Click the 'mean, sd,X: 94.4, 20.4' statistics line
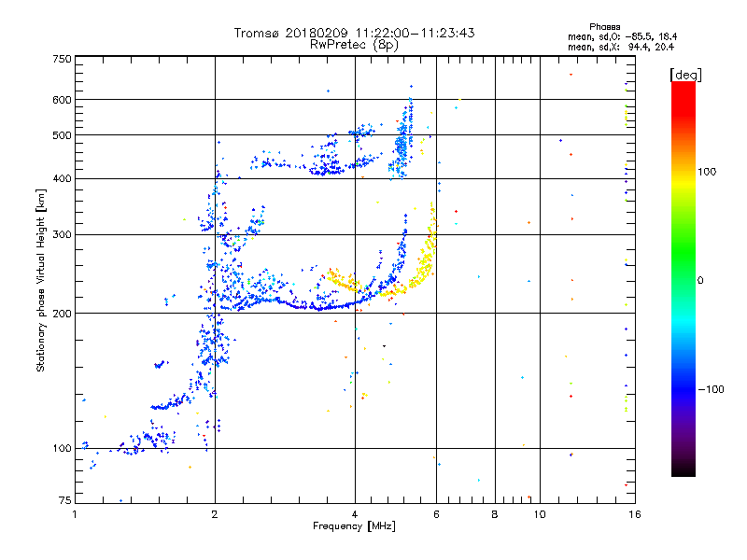 621,47
